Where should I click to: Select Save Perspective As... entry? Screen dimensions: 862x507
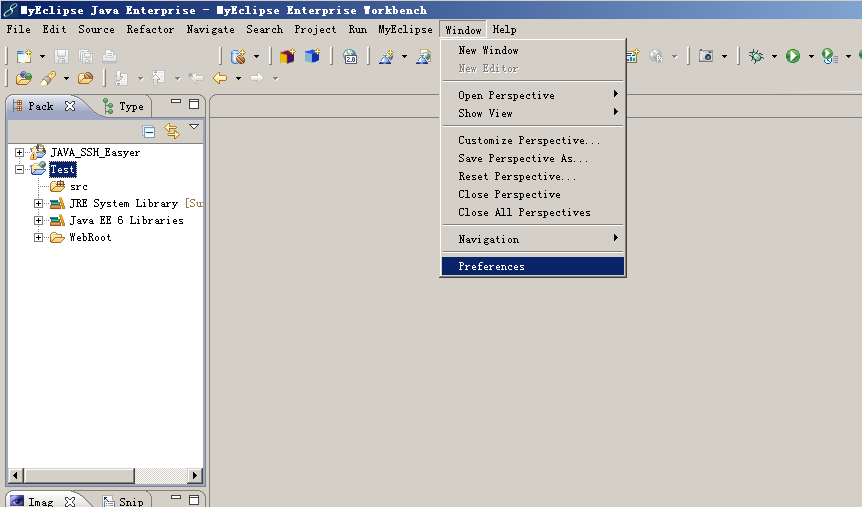(533, 158)
